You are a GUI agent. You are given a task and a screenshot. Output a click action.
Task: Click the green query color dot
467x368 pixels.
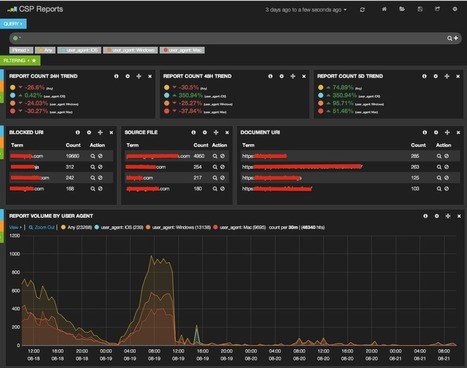15,38
